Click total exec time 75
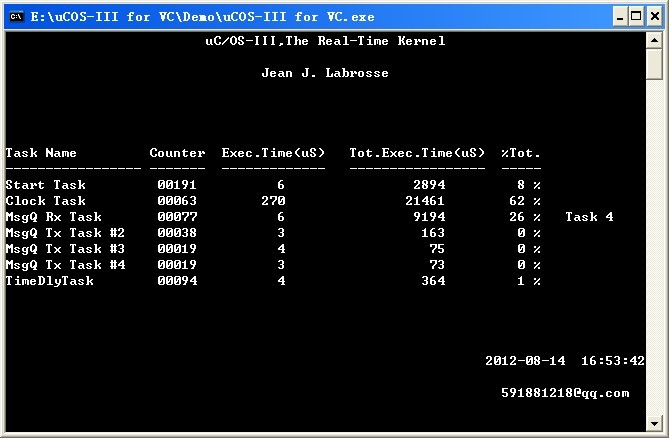The height and width of the screenshot is (438, 669). [437, 249]
